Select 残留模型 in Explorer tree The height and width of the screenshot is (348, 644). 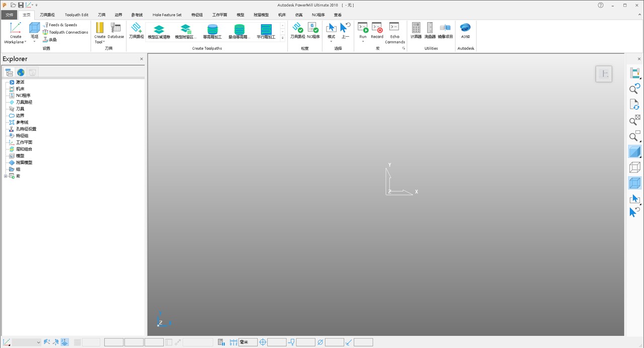pos(24,162)
